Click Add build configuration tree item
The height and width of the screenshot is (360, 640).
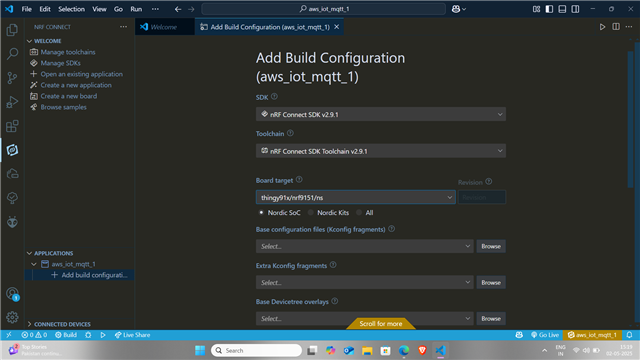click(94, 275)
